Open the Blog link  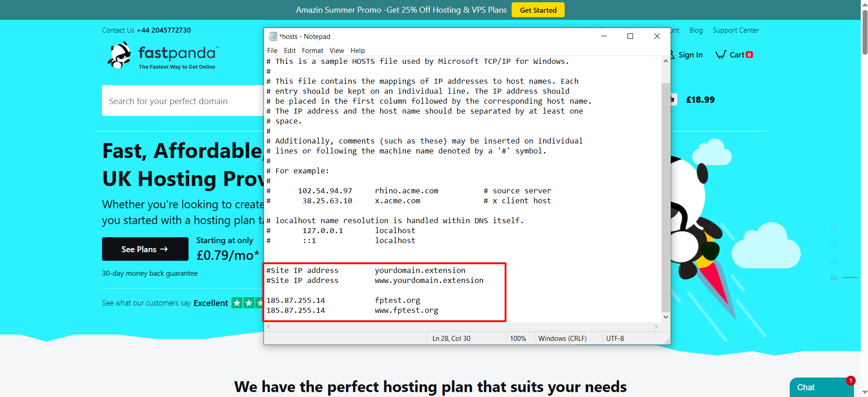click(696, 30)
